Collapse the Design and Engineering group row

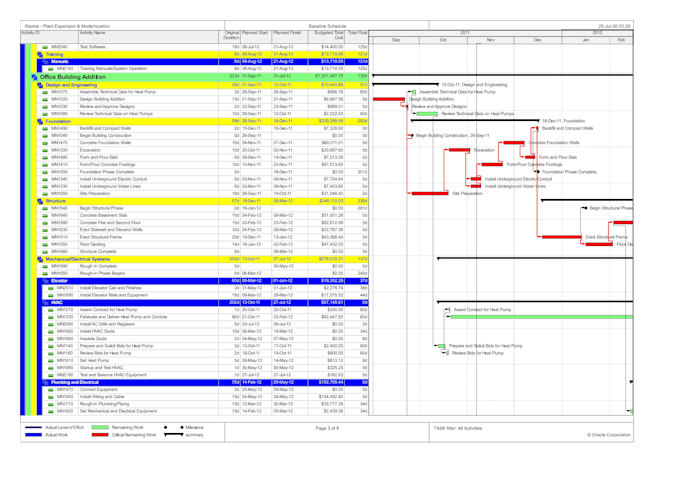pyautogui.click(x=40, y=85)
